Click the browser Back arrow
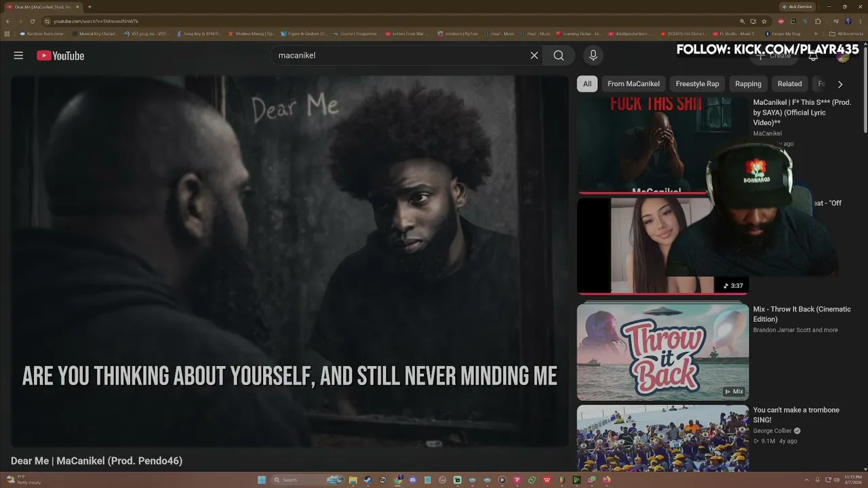This screenshot has height=488, width=868. click(7, 21)
